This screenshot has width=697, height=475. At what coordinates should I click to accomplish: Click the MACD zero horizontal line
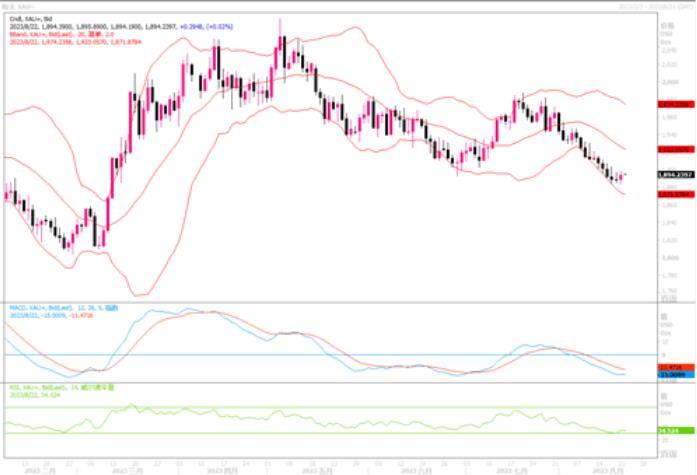pyautogui.click(x=300, y=354)
